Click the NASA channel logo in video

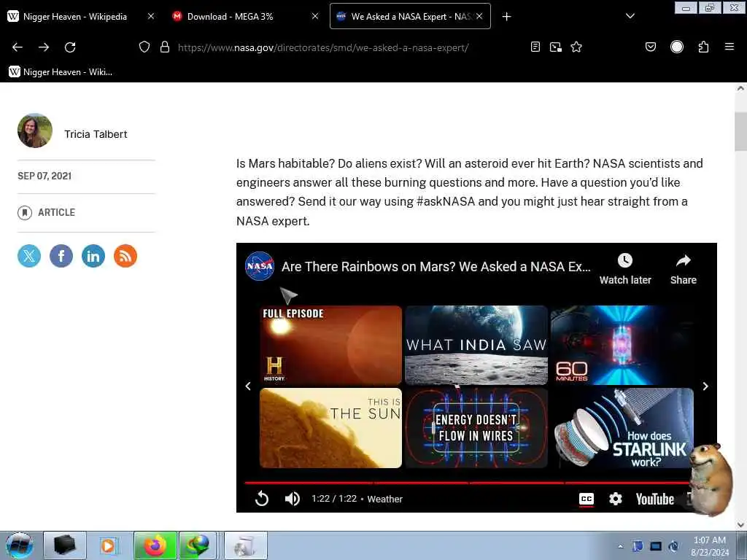click(260, 266)
